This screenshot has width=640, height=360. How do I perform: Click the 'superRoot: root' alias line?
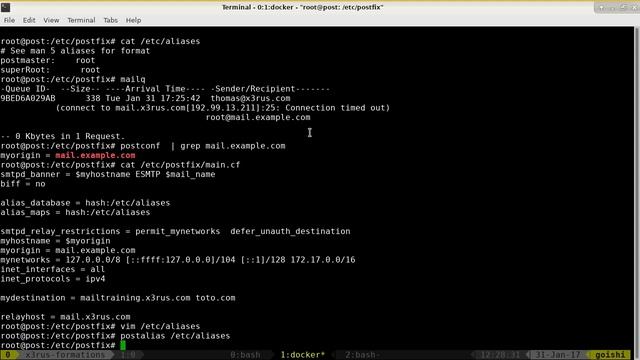[x=50, y=70]
